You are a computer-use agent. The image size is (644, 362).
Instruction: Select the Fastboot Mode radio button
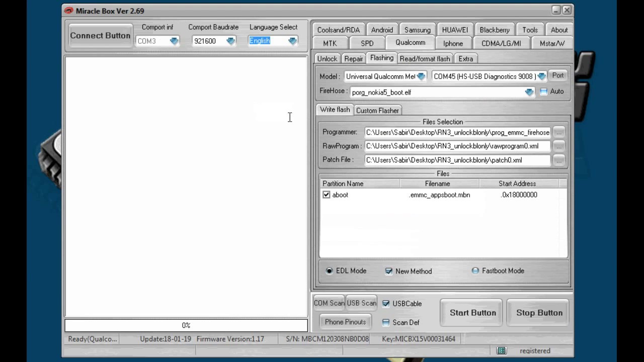tap(475, 271)
